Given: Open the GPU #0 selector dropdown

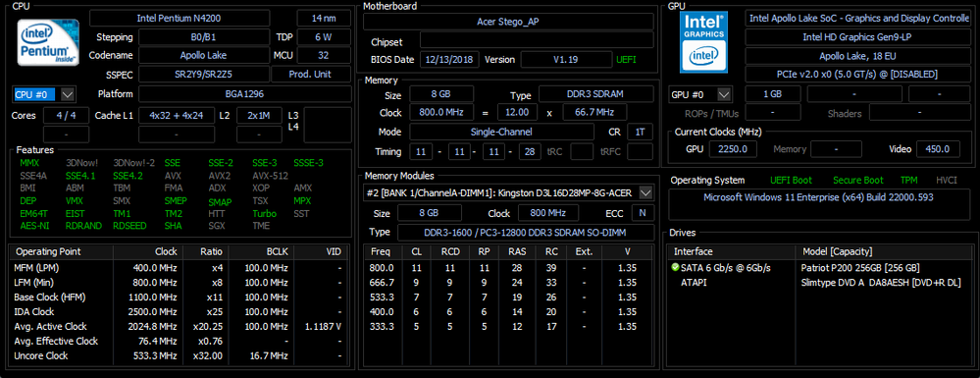Looking at the screenshot, I should [x=724, y=95].
